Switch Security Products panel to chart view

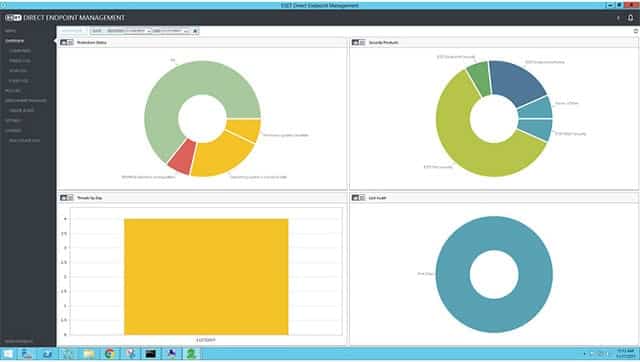click(356, 42)
